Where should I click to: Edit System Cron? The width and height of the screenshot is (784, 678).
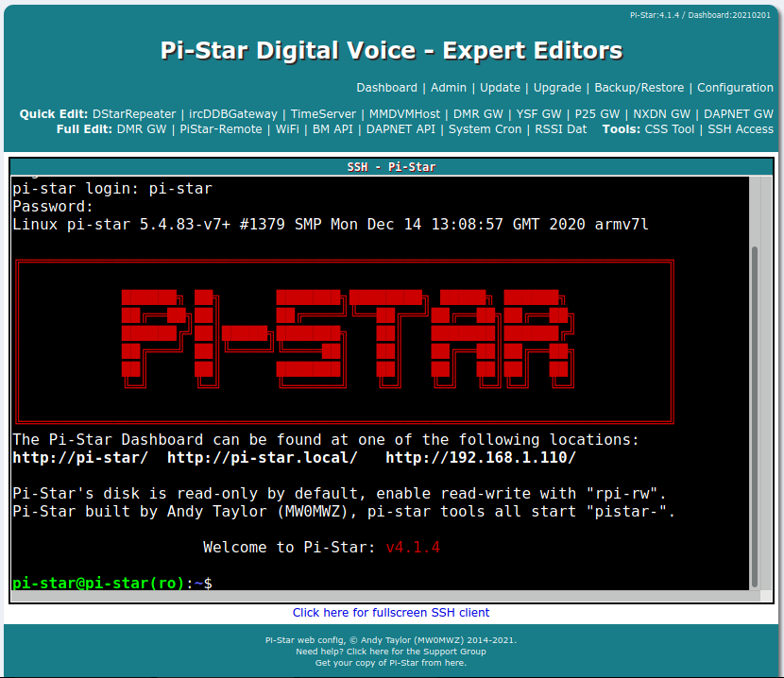[485, 129]
